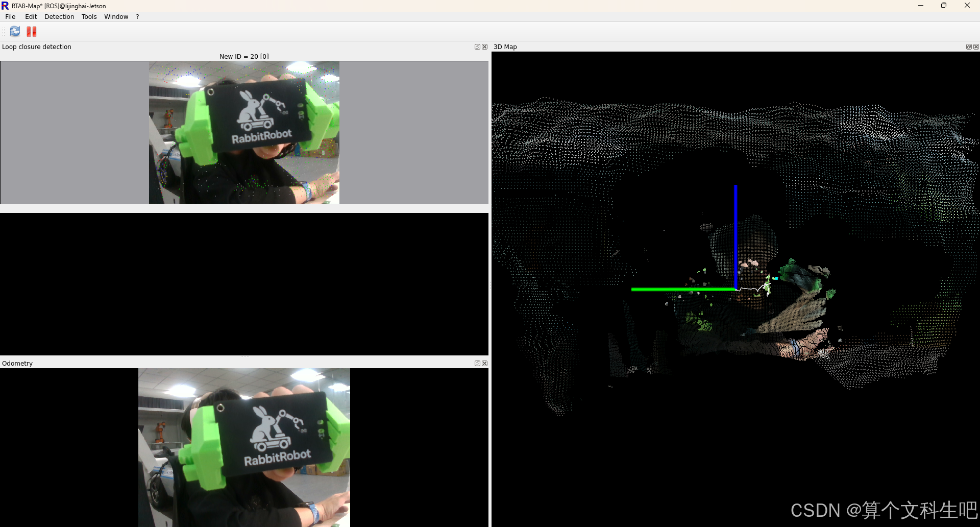980x527 pixels.
Task: Close the Odometry panel
Action: (x=485, y=363)
